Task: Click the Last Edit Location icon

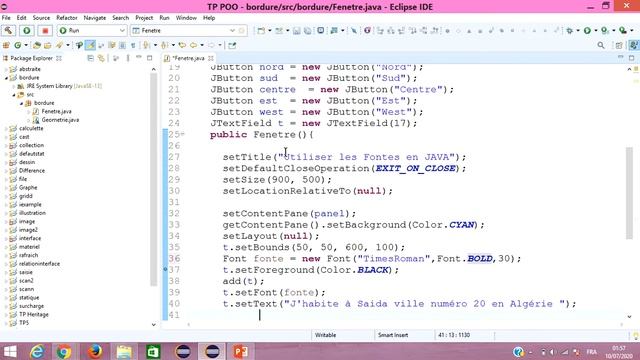Action: pos(182,45)
